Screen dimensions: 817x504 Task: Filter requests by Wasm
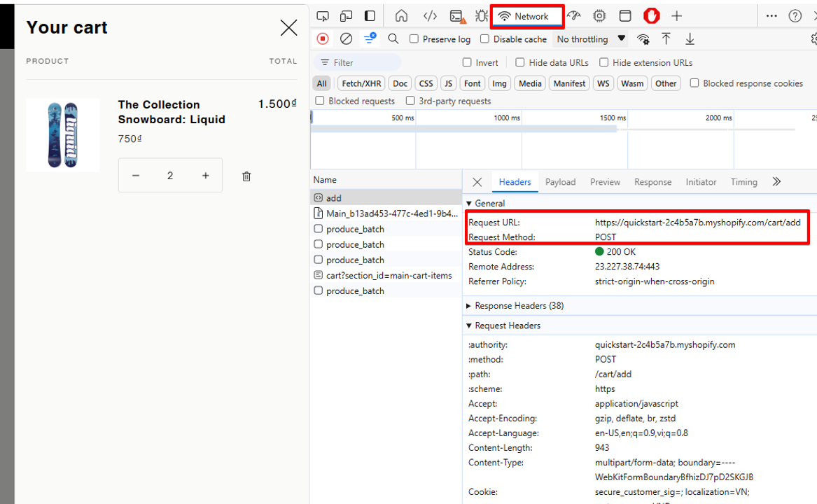[632, 83]
